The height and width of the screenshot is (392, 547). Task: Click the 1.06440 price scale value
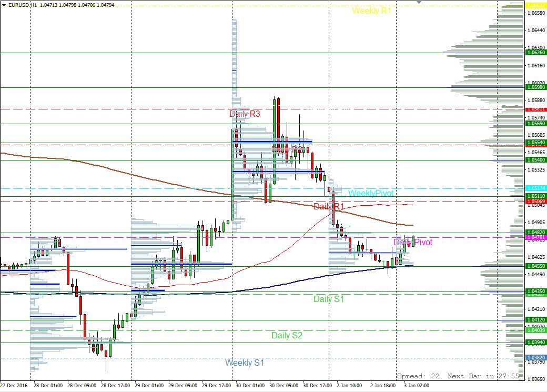point(536,31)
